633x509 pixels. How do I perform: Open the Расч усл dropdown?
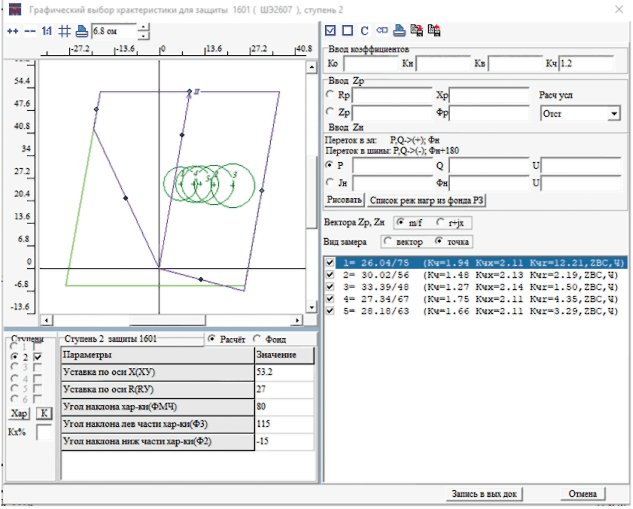click(614, 113)
